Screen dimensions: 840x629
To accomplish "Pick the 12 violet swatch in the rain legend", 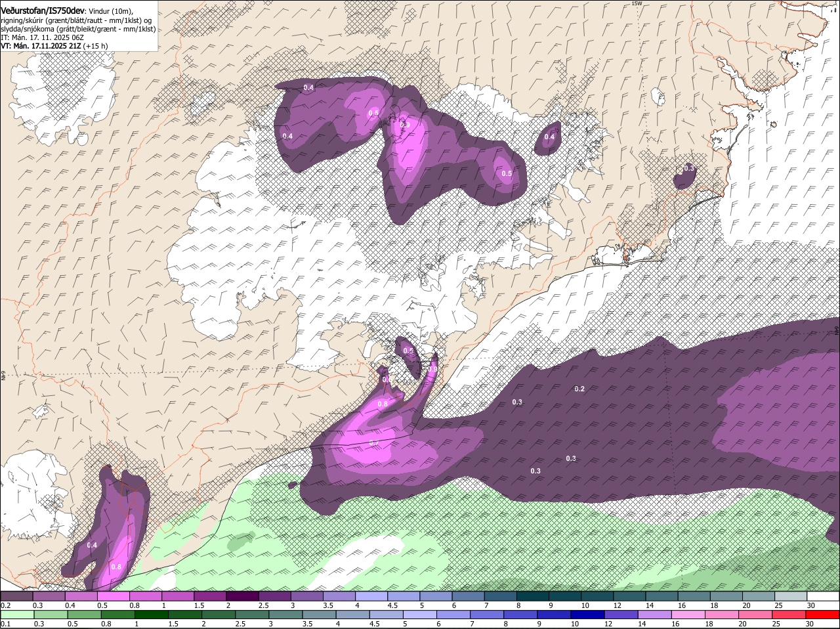I will [x=621, y=615].
